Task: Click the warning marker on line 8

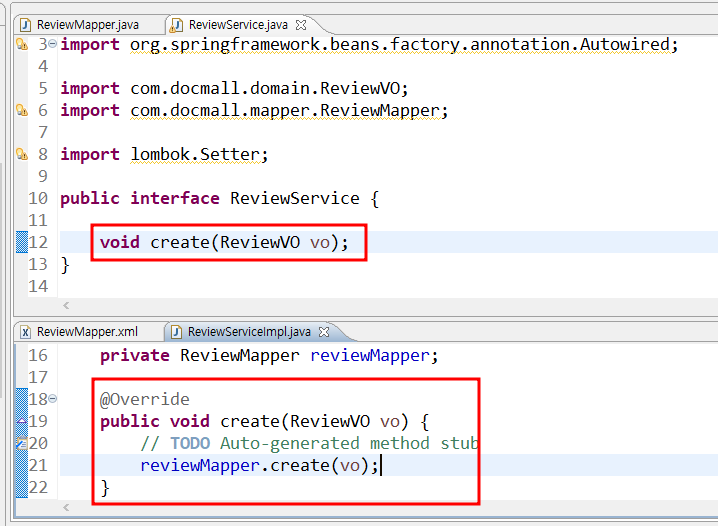Action: [22, 154]
